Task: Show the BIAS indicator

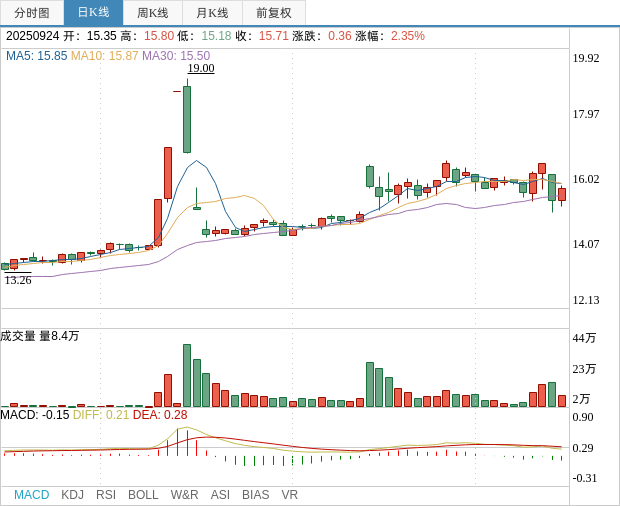Action: (x=255, y=495)
